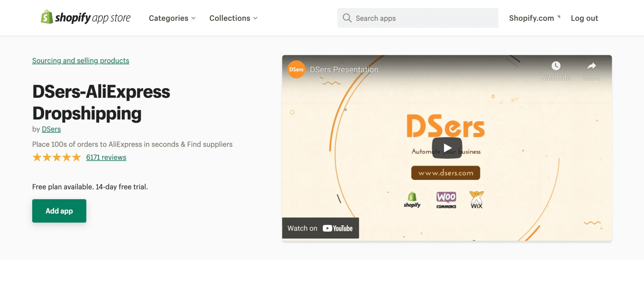Screen dimensions: 644x286
Task: Open the Categories dropdown
Action: pyautogui.click(x=172, y=18)
